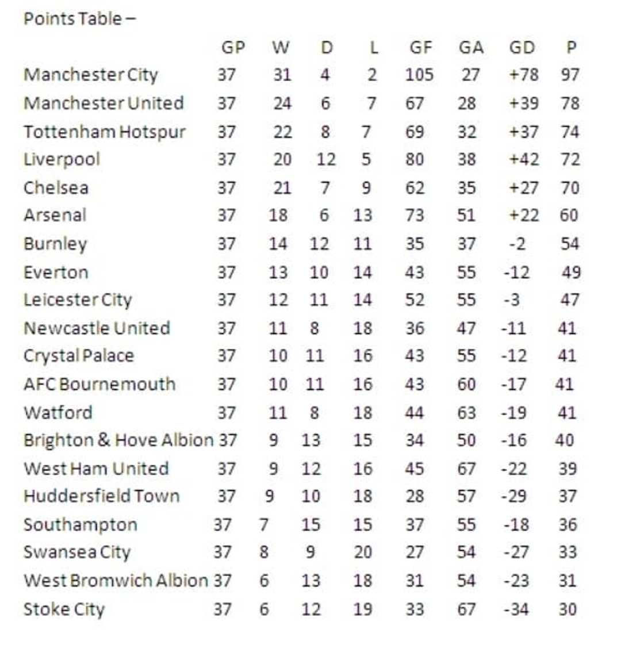Select the Manchester City team name
Viewport: 644px width, 656px height.
(x=90, y=75)
